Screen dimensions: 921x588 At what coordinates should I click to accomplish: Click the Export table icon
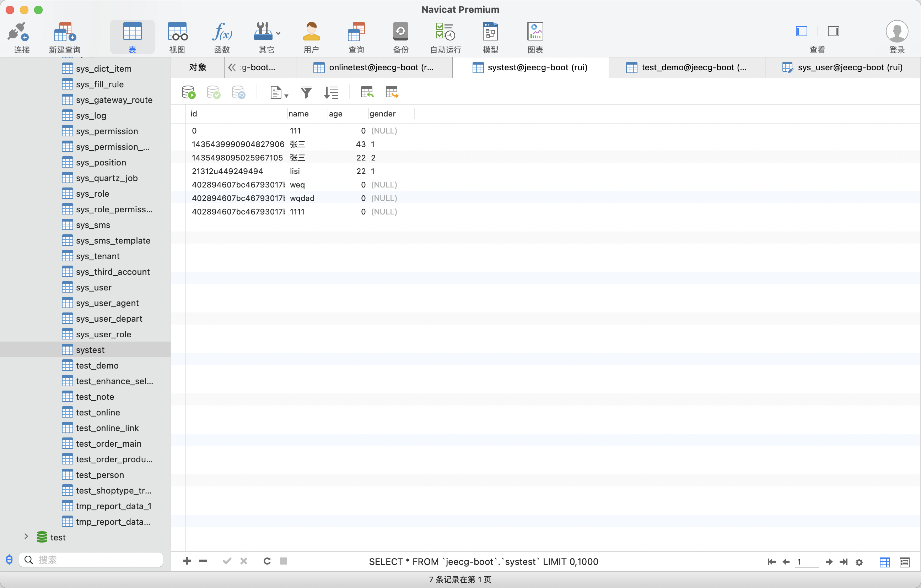click(x=392, y=92)
